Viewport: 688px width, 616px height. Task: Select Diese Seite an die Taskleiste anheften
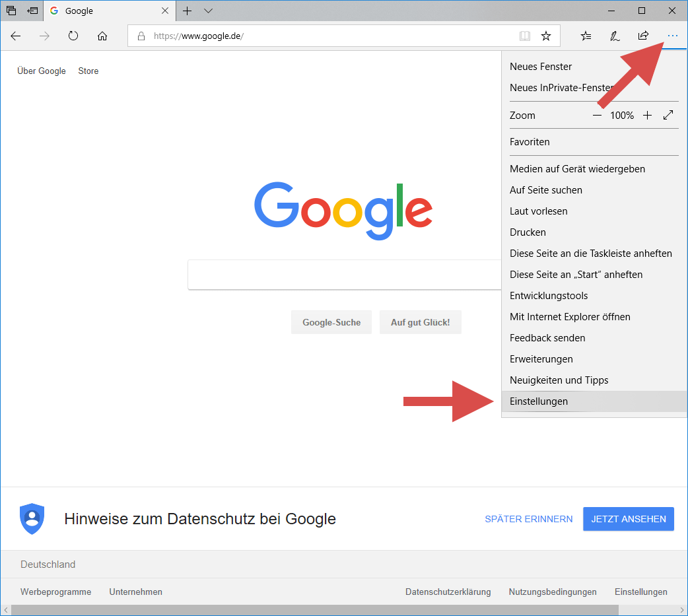[x=594, y=254]
